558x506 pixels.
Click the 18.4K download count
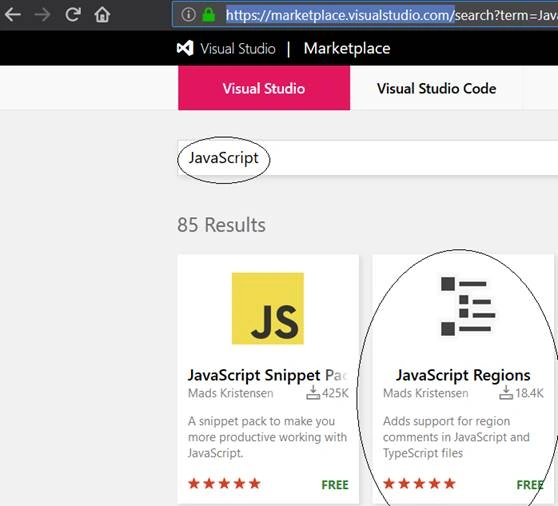tap(530, 393)
